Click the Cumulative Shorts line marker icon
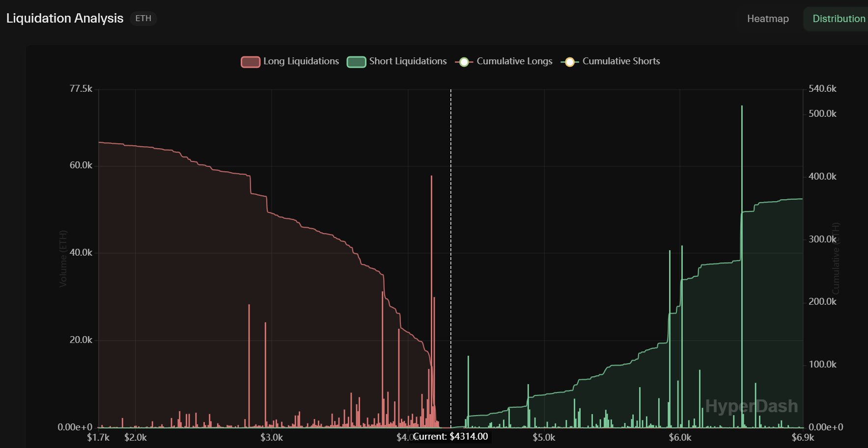The height and width of the screenshot is (448, 868). pyautogui.click(x=570, y=62)
